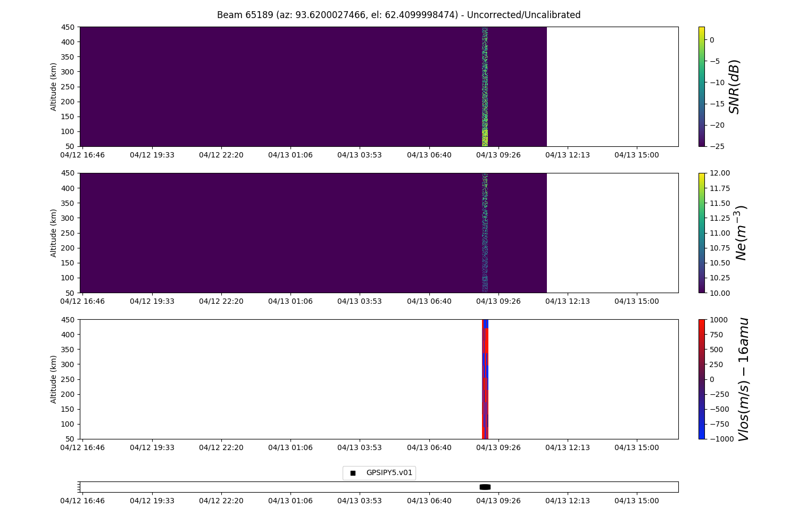Click the black GPSIPY5 marker on bottom timeline
The width and height of the screenshot is (798, 532).
[485, 487]
